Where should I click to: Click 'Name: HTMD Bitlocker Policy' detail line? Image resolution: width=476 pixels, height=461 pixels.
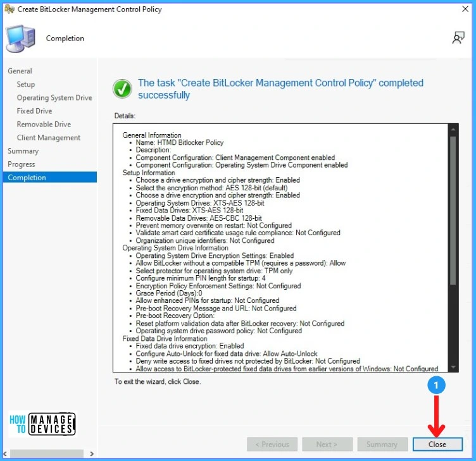point(179,142)
